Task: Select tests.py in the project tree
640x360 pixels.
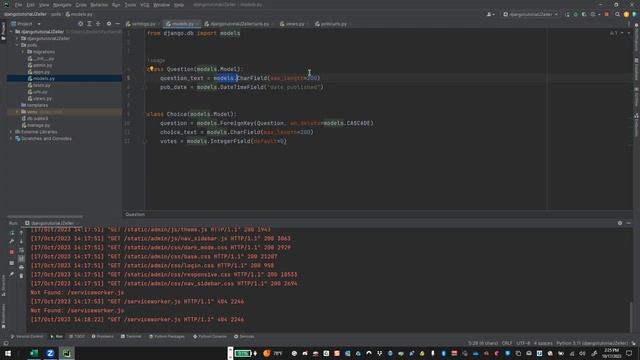Action: pos(39,85)
